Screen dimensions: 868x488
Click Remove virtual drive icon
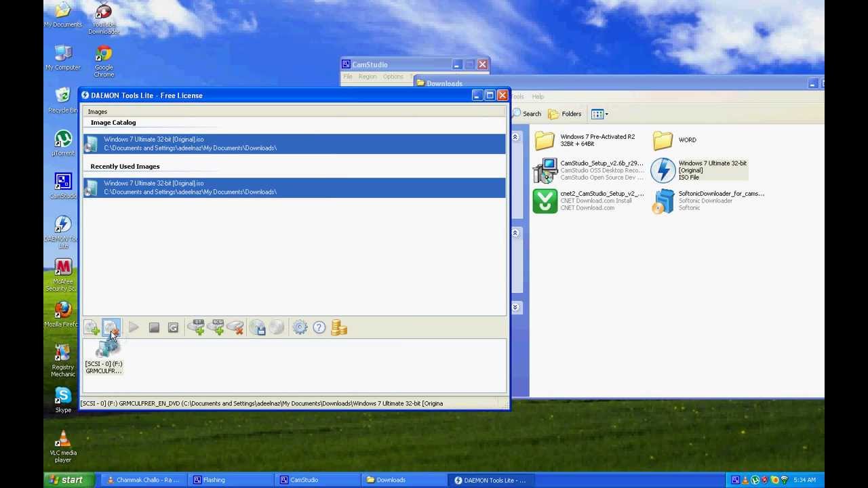[235, 328]
